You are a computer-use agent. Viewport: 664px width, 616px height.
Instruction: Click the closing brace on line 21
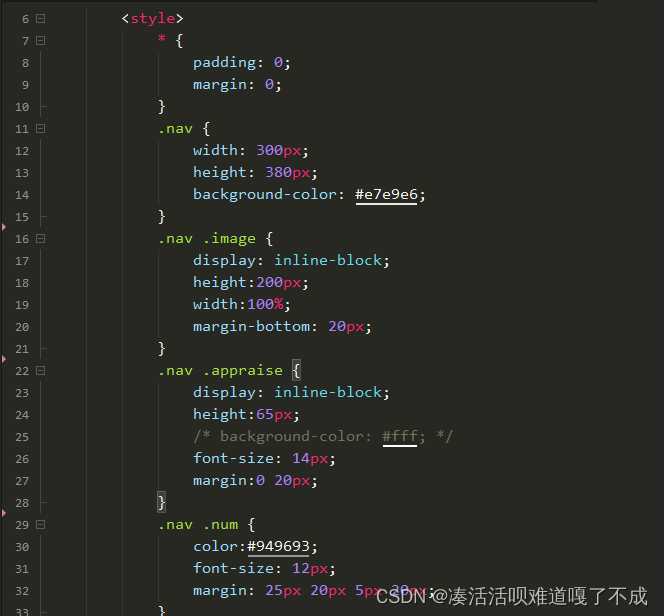click(161, 349)
